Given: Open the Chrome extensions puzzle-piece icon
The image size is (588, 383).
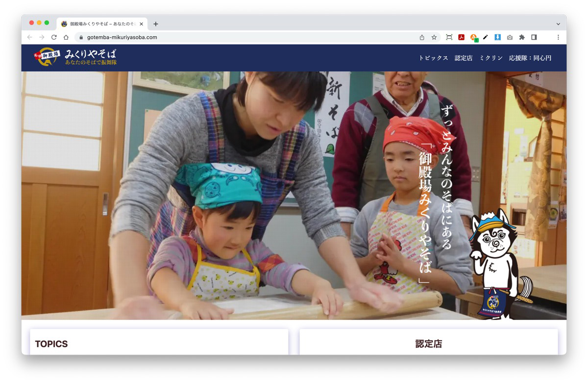Looking at the screenshot, I should click(x=522, y=37).
